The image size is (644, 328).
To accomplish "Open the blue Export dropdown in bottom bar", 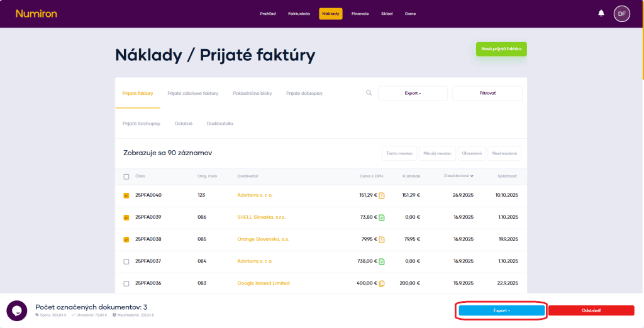I will [x=501, y=311].
